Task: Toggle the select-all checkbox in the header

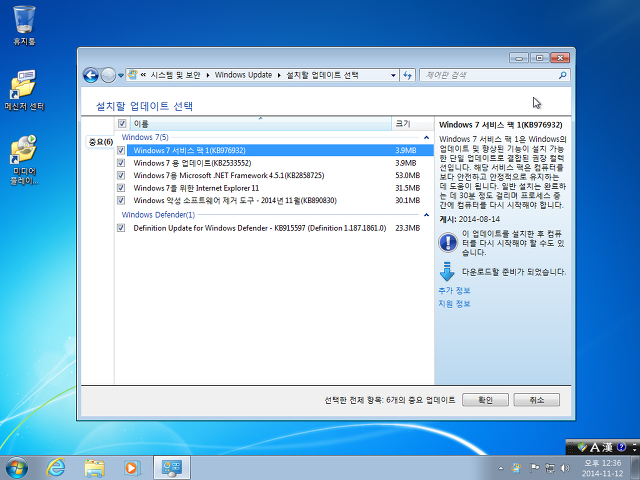Action: click(122, 123)
